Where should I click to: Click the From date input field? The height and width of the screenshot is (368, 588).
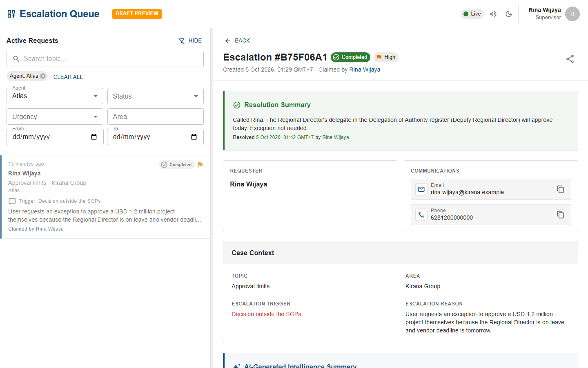55,137
